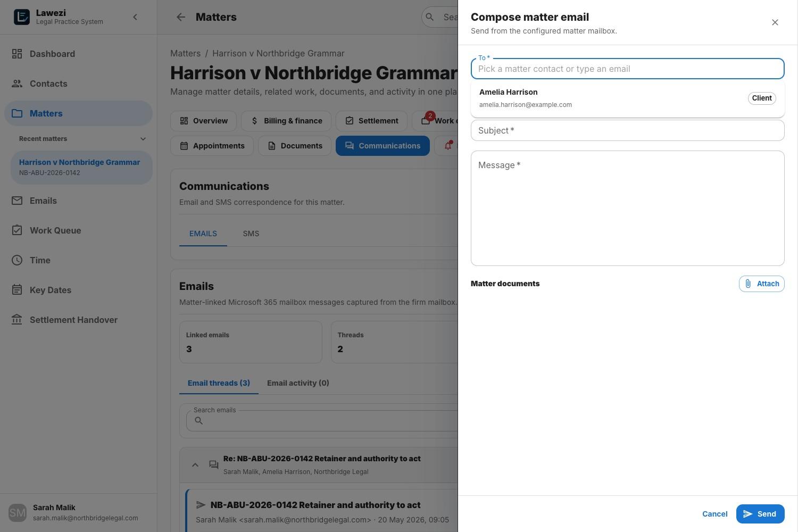Attach a matter document
Viewport: 798px width, 532px height.
pyautogui.click(x=761, y=284)
